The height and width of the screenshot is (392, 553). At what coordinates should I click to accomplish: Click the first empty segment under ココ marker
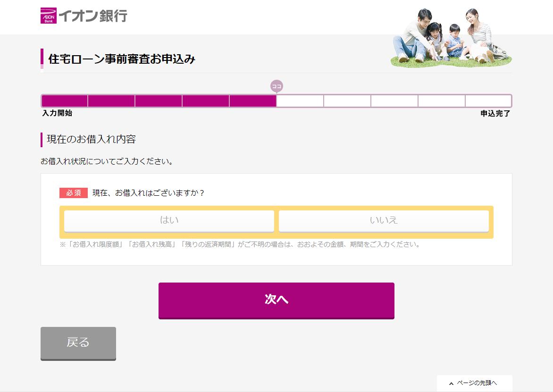click(x=300, y=101)
